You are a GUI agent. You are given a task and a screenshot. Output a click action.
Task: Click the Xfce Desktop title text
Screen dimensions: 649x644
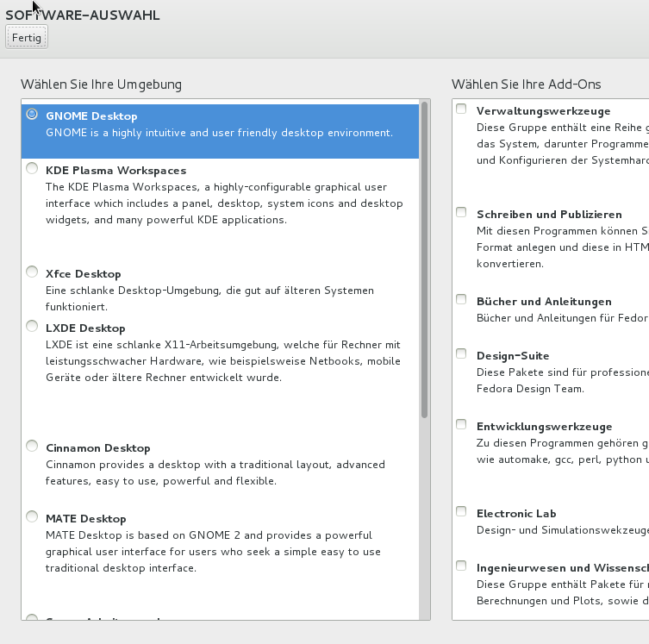click(84, 274)
